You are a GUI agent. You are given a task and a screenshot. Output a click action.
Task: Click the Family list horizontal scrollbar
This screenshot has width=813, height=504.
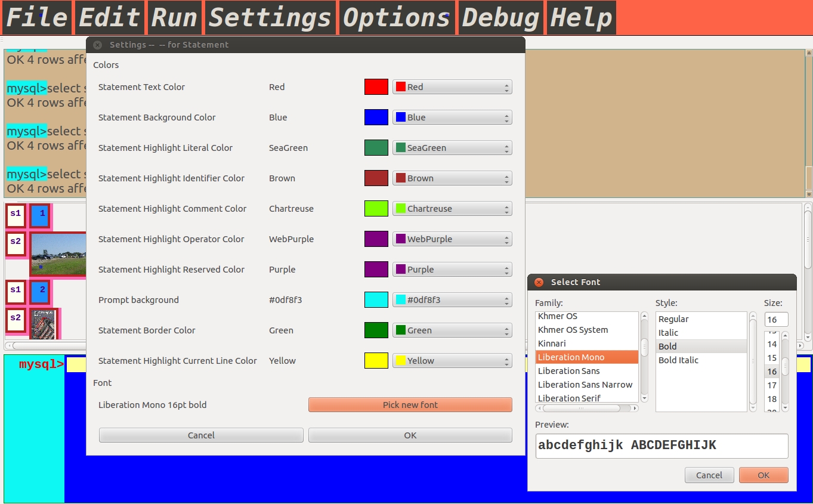587,409
